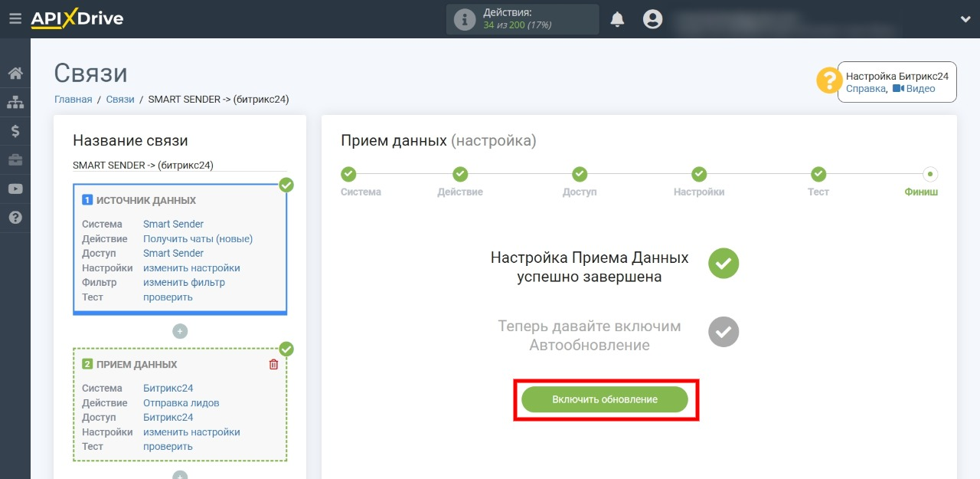Open connections sitemap icon in sidebar
Image resolution: width=980 pixels, height=479 pixels.
click(x=15, y=102)
